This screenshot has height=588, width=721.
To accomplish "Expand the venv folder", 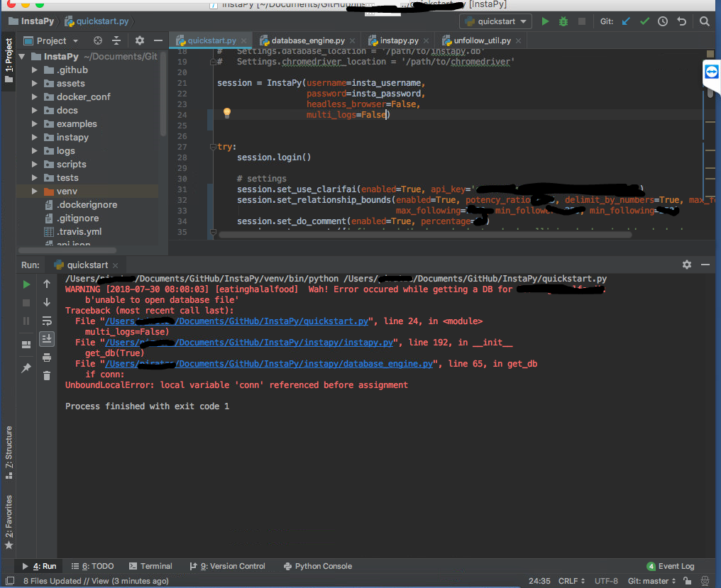I will point(35,192).
